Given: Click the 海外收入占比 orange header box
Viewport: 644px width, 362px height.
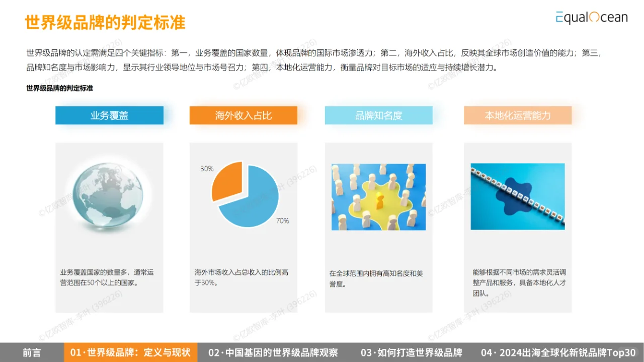Looking at the screenshot, I should (244, 115).
